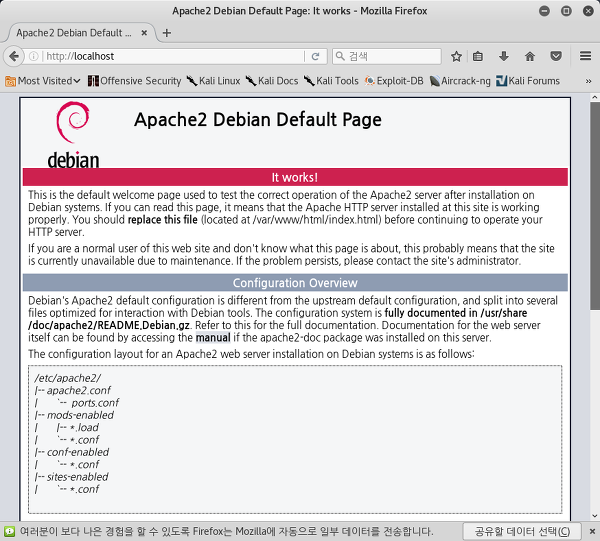
Task: Click 'apache2.conf' in the config tree
Action: [x=79, y=390]
